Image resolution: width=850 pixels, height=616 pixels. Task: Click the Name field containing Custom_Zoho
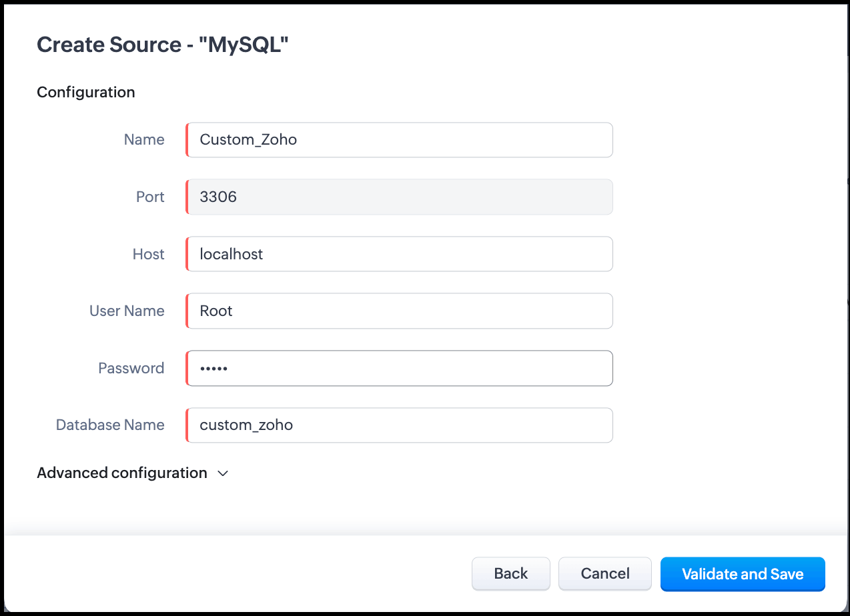pyautogui.click(x=399, y=140)
